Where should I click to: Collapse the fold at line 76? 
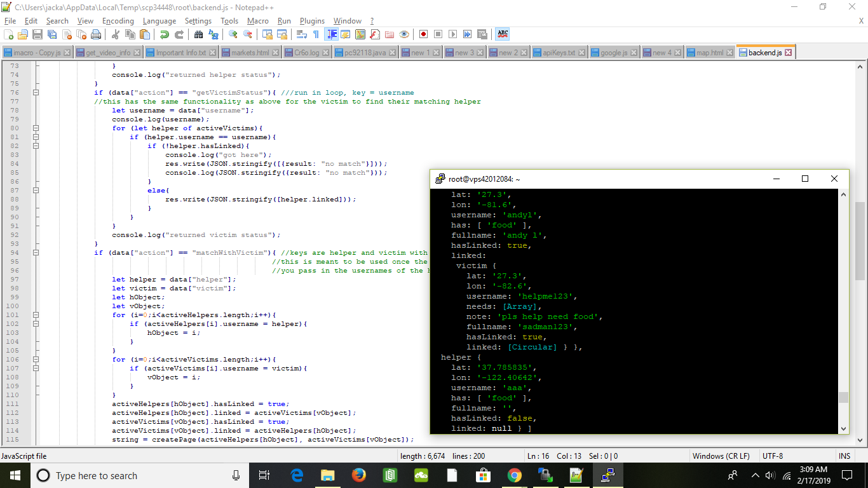tap(36, 93)
